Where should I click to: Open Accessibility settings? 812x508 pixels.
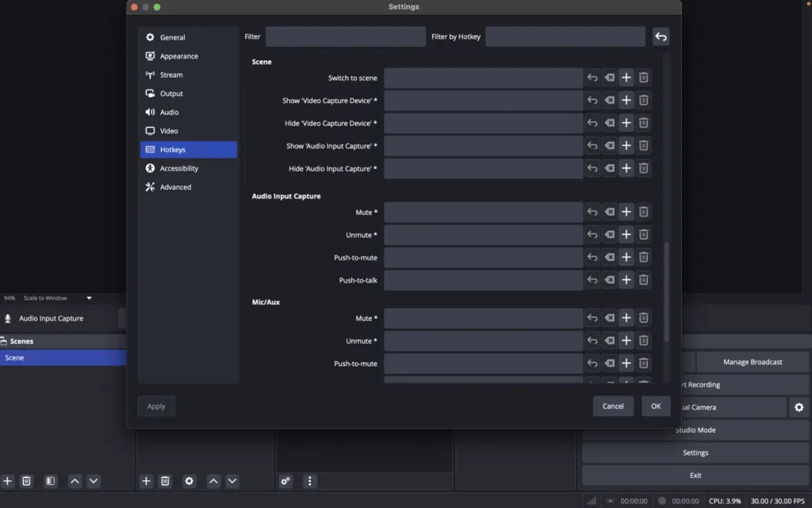189,168
